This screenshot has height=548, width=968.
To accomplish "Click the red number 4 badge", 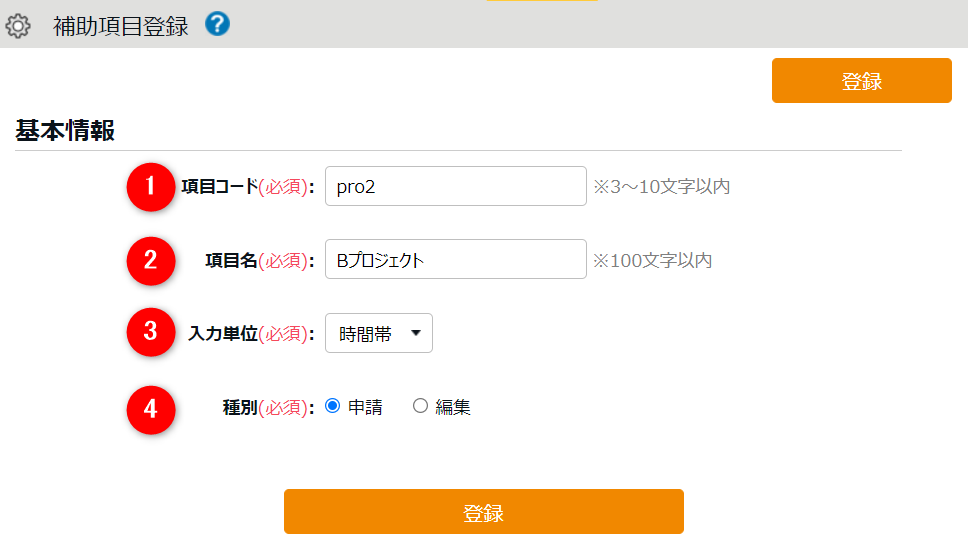I will 151,408.
